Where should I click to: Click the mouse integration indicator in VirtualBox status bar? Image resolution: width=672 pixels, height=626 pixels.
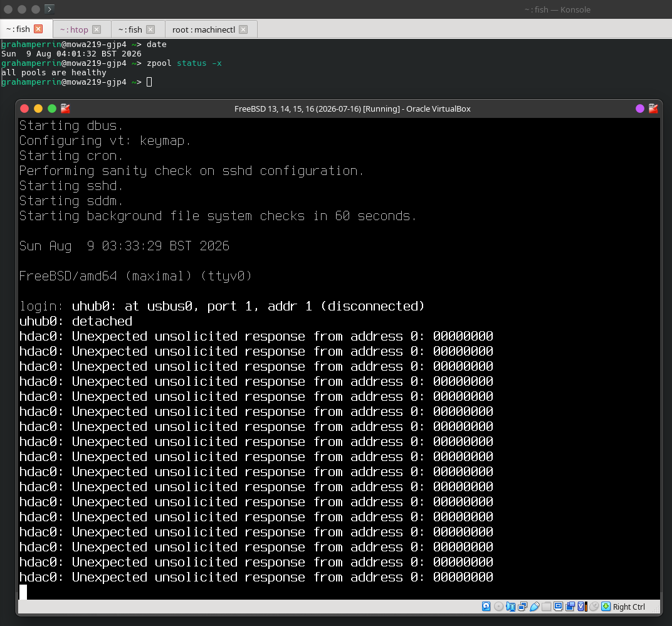pyautogui.click(x=594, y=607)
